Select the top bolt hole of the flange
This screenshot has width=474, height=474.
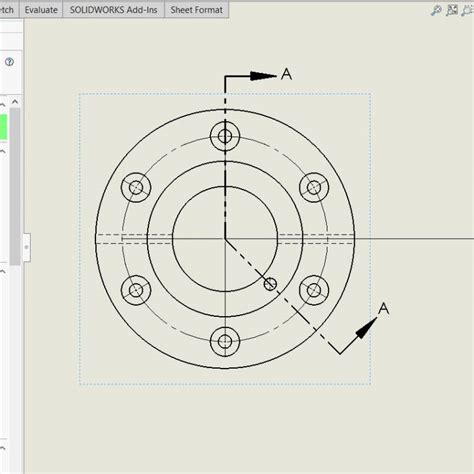tap(225, 136)
